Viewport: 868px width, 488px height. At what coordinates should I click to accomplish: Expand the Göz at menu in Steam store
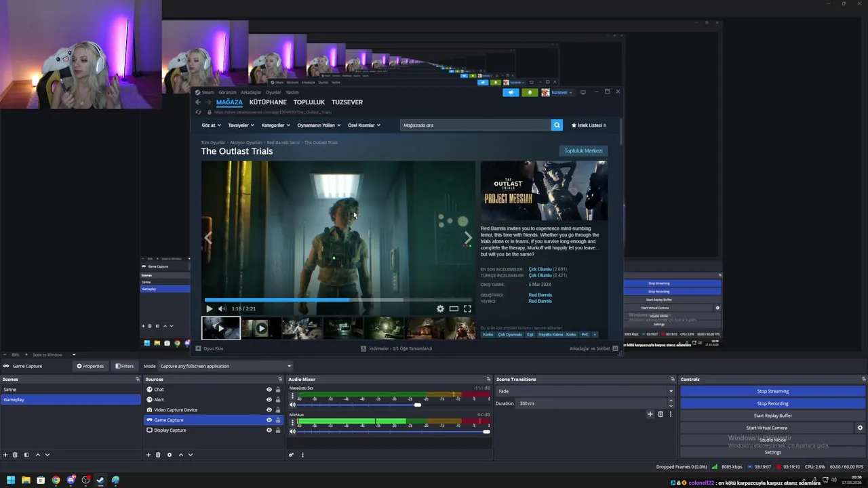coord(210,125)
